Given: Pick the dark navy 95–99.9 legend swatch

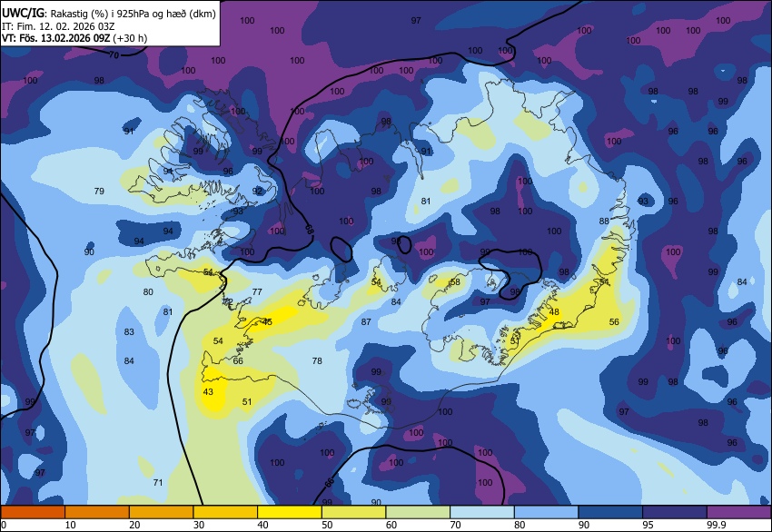Looking at the screenshot, I should [675, 512].
